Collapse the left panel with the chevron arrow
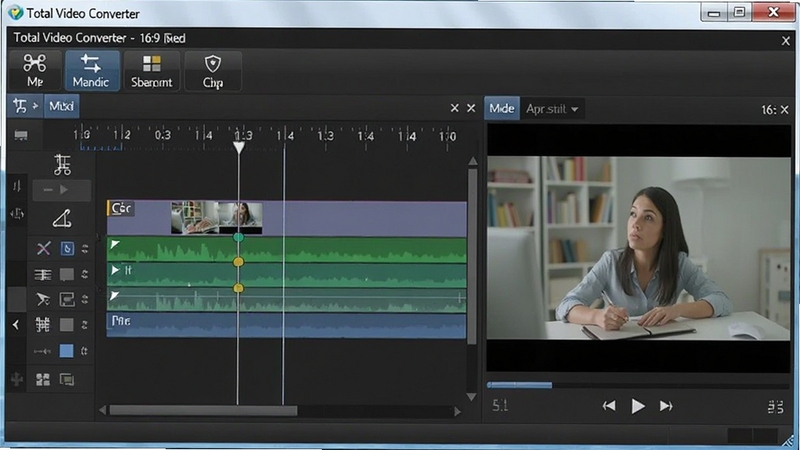The height and width of the screenshot is (450, 800). pos(16,324)
